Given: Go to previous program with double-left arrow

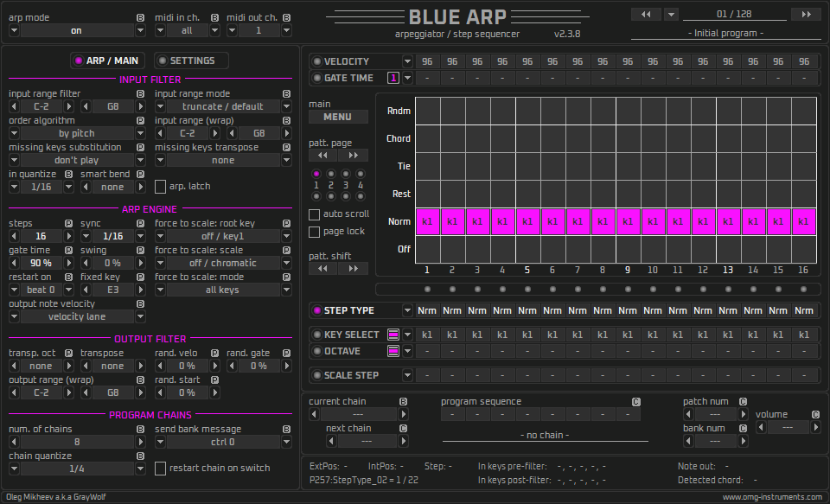Looking at the screenshot, I should coord(646,15).
